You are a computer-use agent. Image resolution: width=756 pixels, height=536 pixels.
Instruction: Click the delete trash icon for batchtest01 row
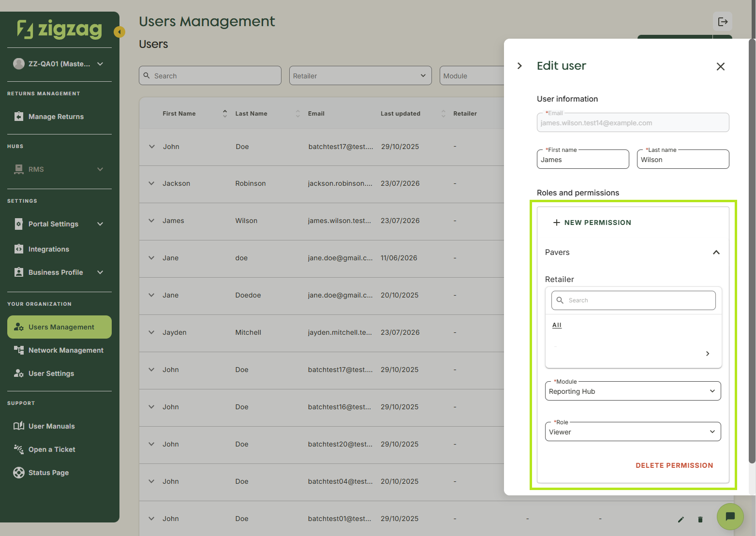click(700, 519)
